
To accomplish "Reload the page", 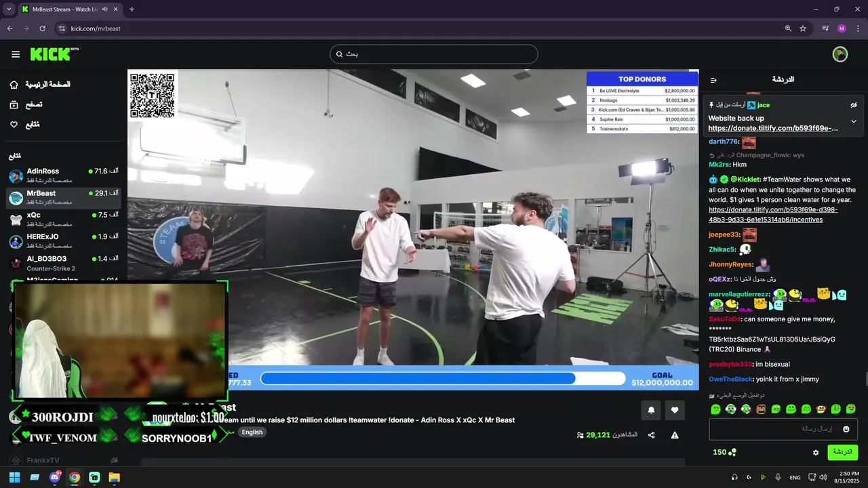I will pyautogui.click(x=42, y=28).
